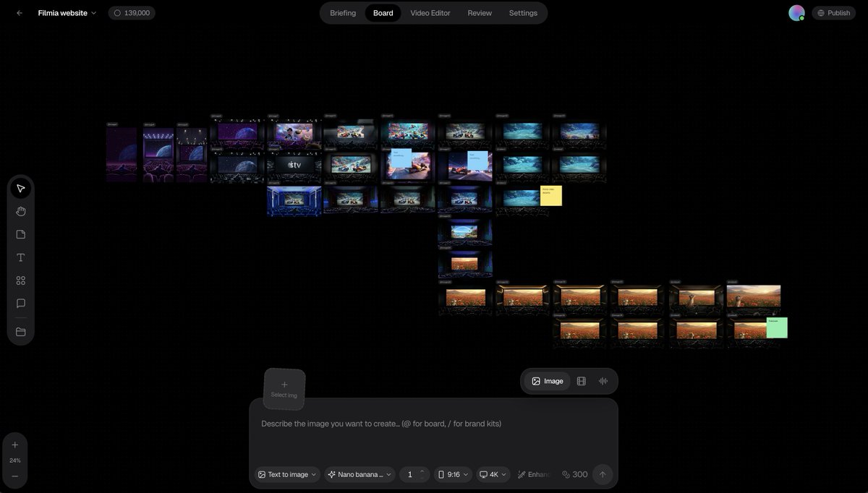
Task: Switch to audio waveform generation mode
Action: tap(603, 381)
